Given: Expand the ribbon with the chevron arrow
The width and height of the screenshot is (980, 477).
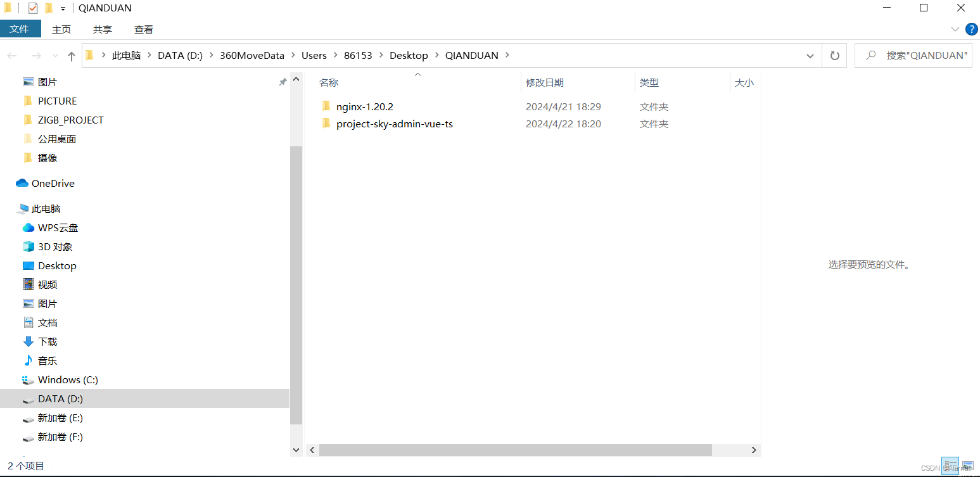Looking at the screenshot, I should tap(955, 29).
